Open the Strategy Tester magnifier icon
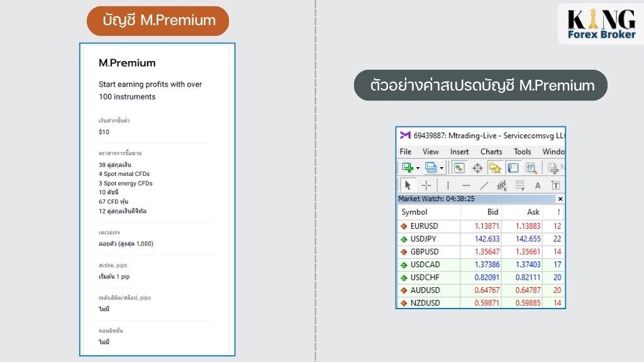The image size is (644, 362). (531, 167)
